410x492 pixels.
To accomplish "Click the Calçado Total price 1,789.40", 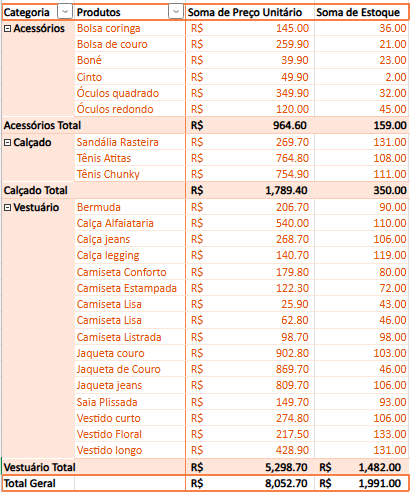I will (286, 190).
